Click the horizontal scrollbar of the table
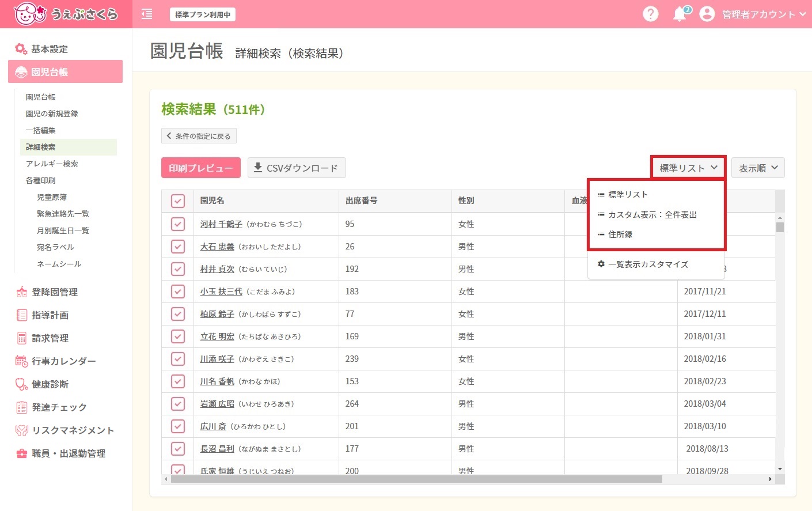 (416, 479)
